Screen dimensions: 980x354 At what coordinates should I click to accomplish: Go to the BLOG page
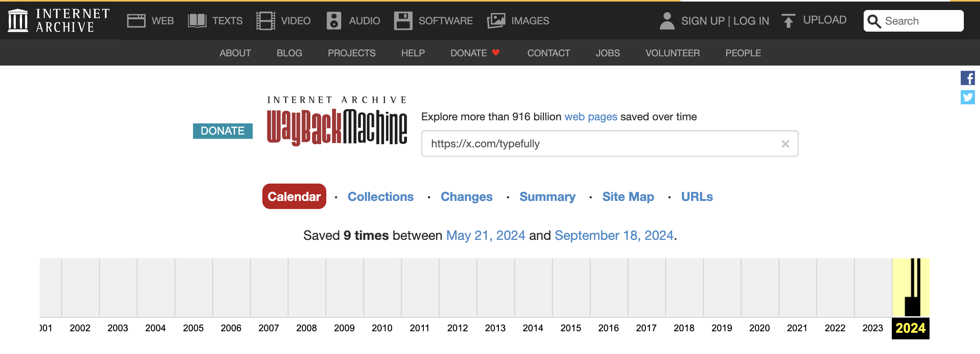(289, 53)
